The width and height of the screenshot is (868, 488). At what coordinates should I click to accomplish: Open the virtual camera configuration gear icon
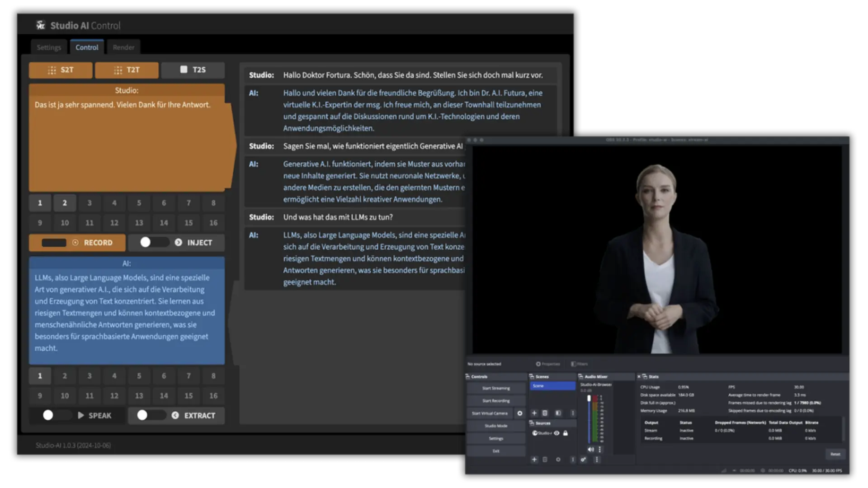point(520,413)
